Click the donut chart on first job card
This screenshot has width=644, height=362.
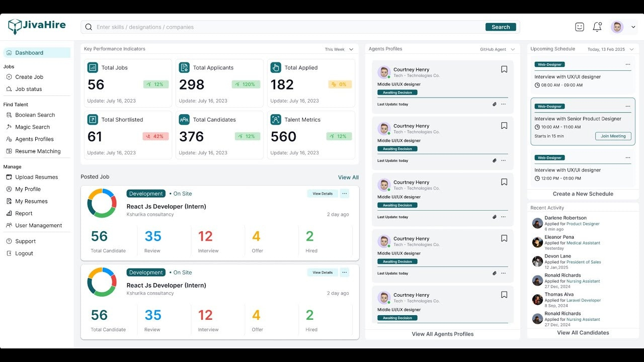102,203
